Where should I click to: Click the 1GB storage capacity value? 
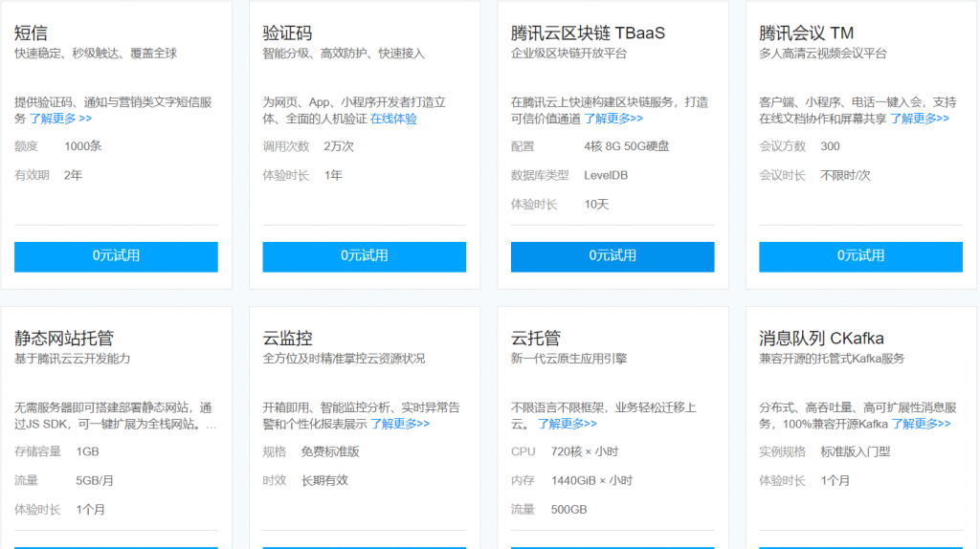coord(87,452)
